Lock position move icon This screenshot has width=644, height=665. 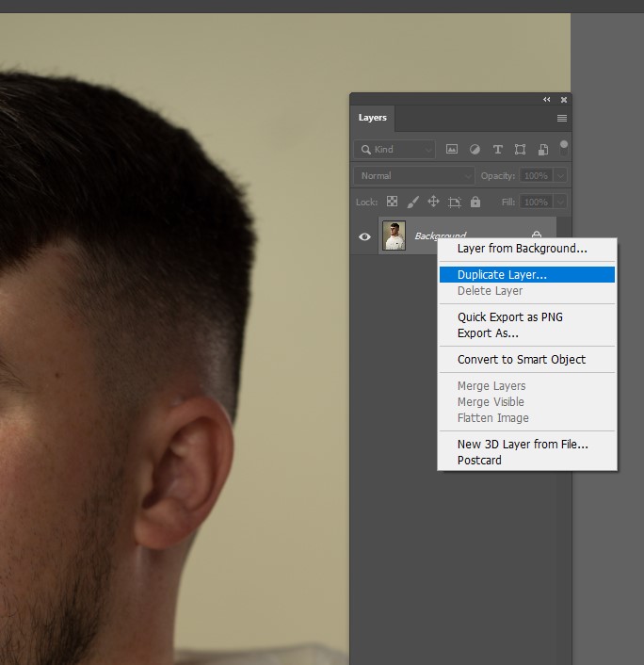[433, 202]
